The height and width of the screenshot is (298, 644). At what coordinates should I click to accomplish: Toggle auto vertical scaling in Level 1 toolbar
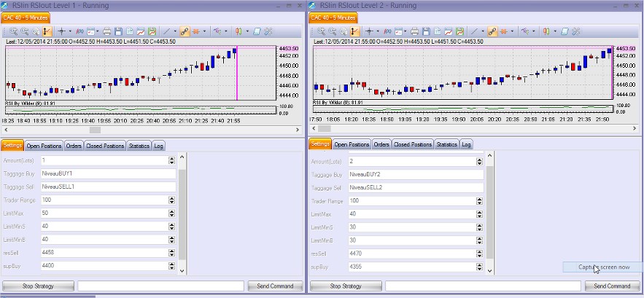47,31
